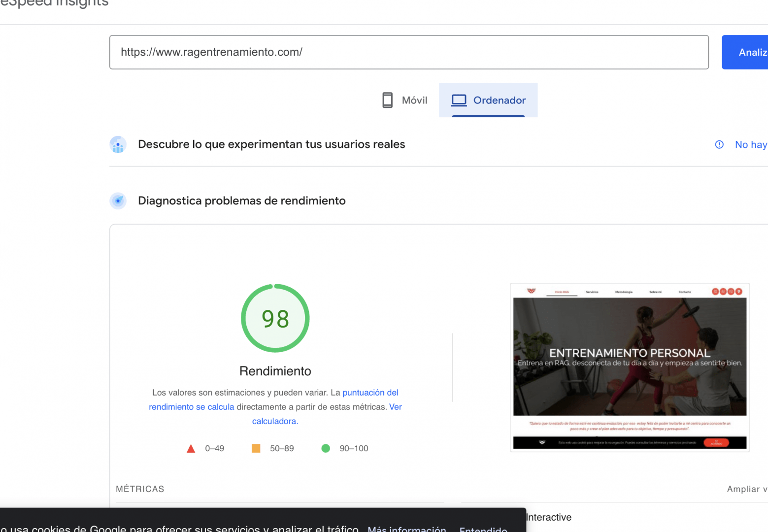Click the blue Analizar button
Image resolution: width=768 pixels, height=532 pixels.
[745, 52]
